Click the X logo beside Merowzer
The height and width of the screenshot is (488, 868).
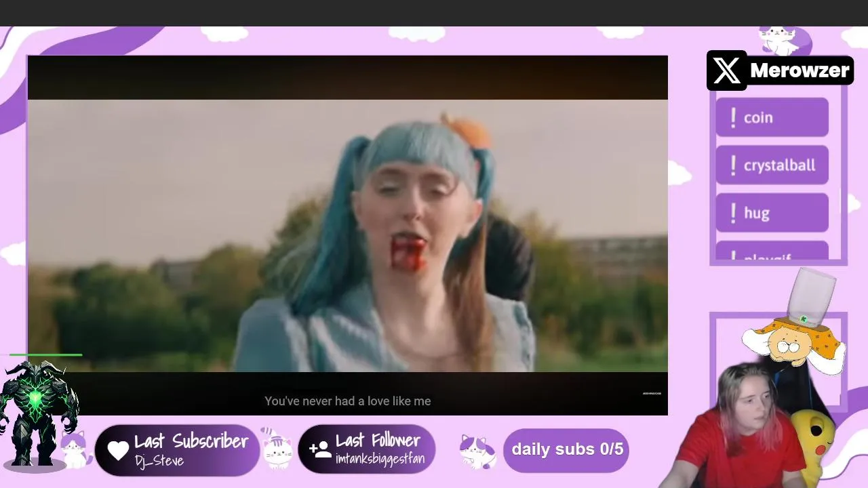727,70
